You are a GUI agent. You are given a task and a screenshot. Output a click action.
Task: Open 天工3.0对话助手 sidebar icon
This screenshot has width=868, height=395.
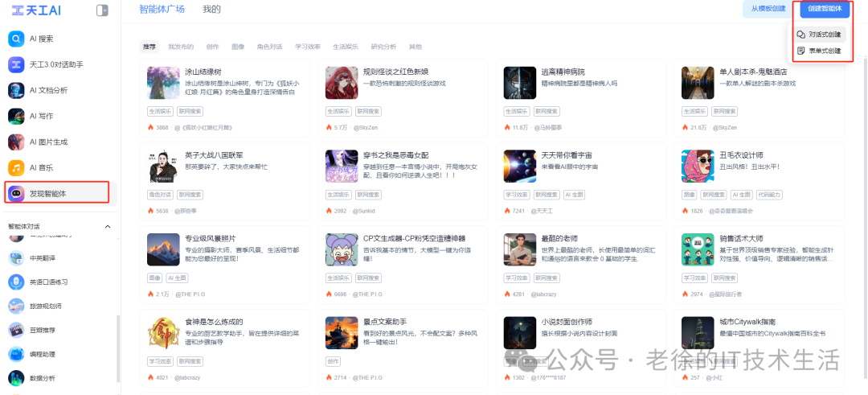[x=16, y=64]
